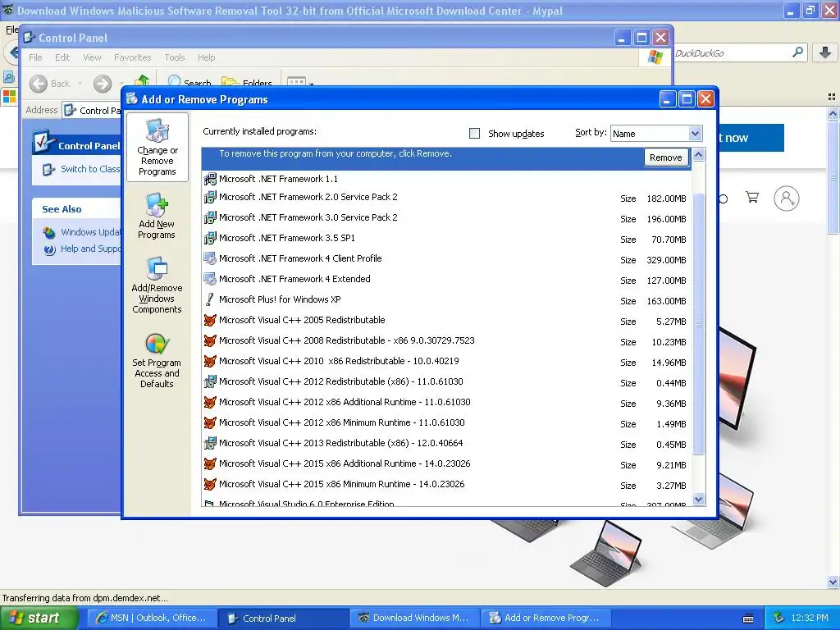Screen dimensions: 840x630
Task: Click the icon of Visual C++ 2012 Redistributable (x86)
Action: click(x=210, y=382)
